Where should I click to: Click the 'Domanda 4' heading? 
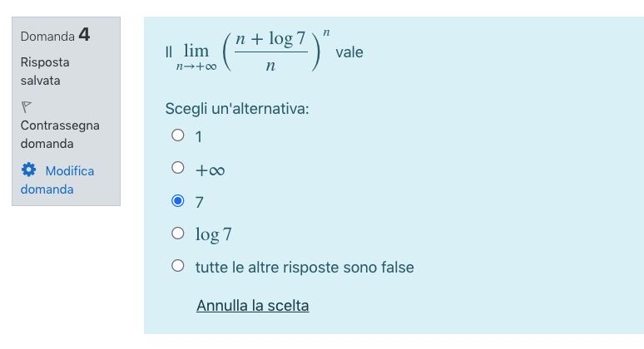coord(56,35)
